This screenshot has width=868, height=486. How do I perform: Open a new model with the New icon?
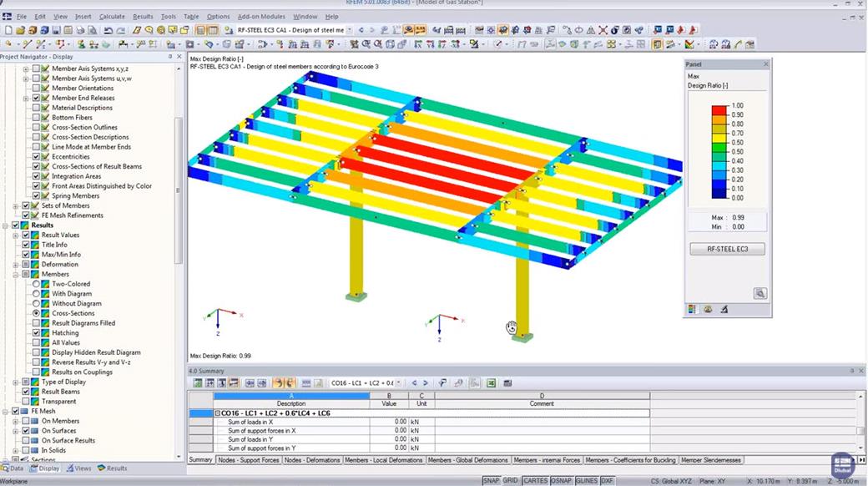point(8,31)
